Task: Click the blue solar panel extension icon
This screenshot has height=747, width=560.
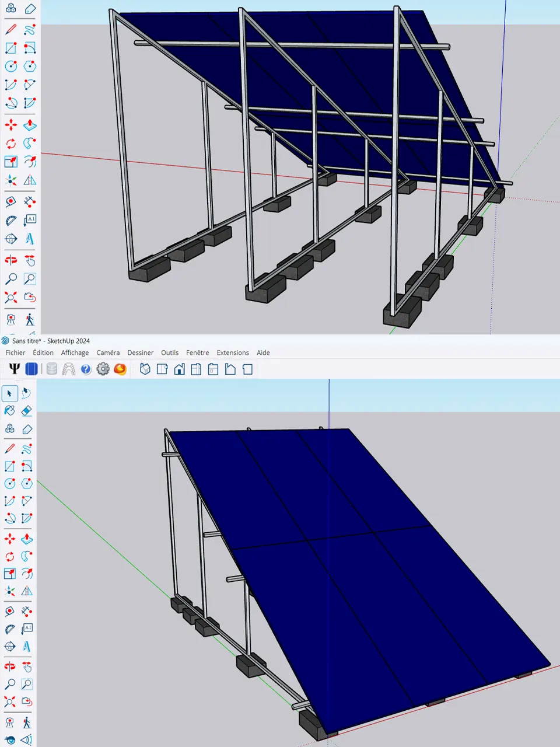Action: [x=32, y=369]
